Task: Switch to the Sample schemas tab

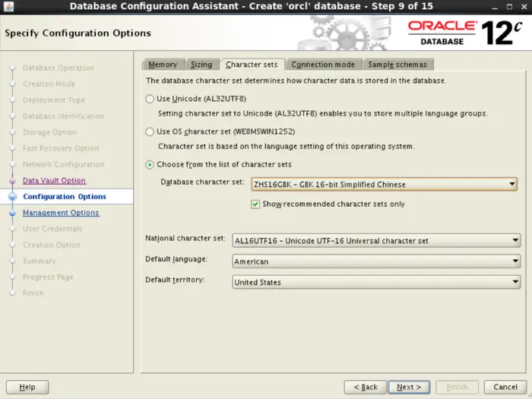Action: 397,65
